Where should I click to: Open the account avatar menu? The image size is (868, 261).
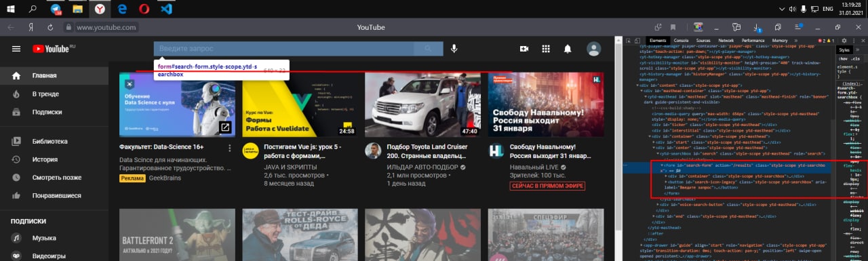tap(594, 49)
